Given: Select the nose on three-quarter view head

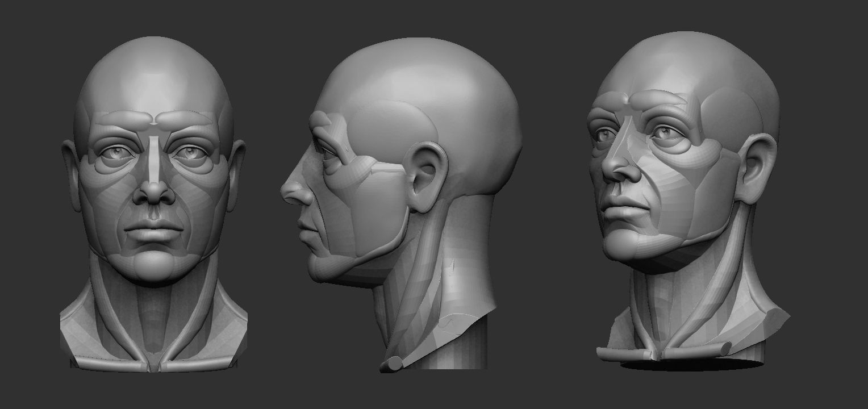Looking at the screenshot, I should tap(616, 165).
